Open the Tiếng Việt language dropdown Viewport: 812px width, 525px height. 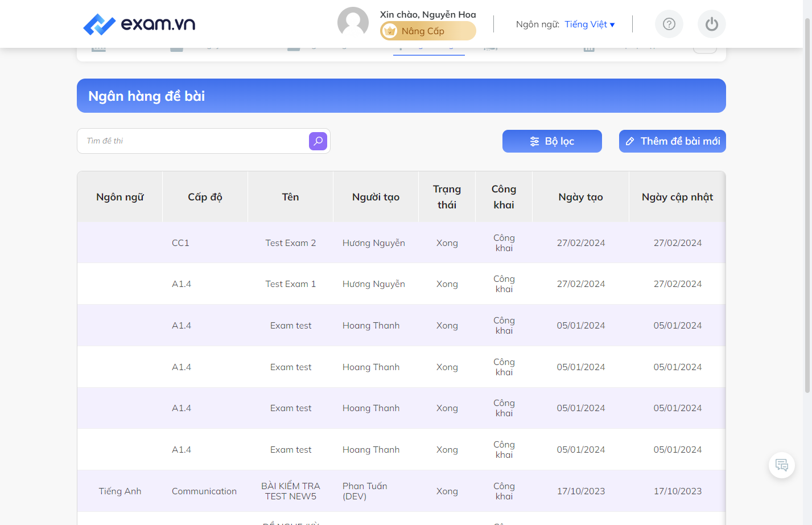[590, 24]
